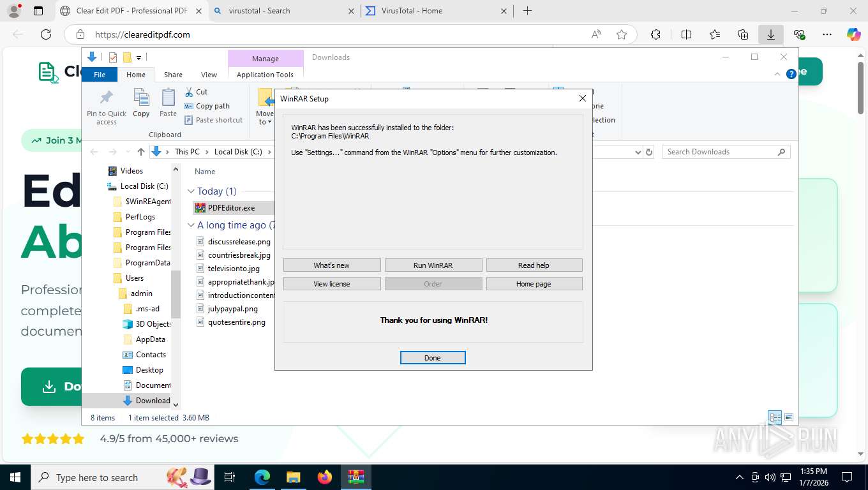
Task: Click the Home page button
Action: tap(534, 284)
